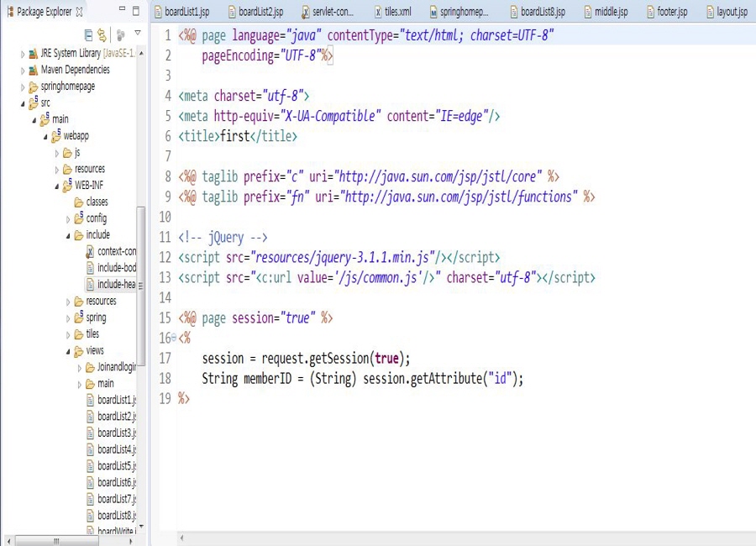Switch to the footer.jsp editor tab
The width and height of the screenshot is (756, 546).
668,12
